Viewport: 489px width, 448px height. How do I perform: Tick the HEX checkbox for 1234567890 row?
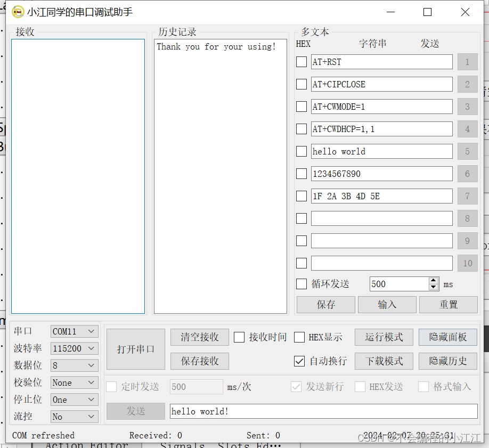(301, 174)
